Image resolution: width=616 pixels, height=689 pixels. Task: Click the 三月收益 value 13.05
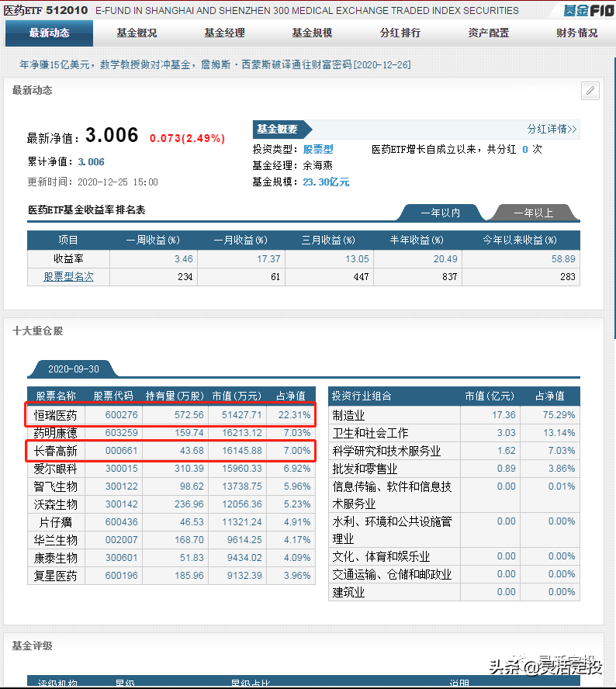[357, 259]
